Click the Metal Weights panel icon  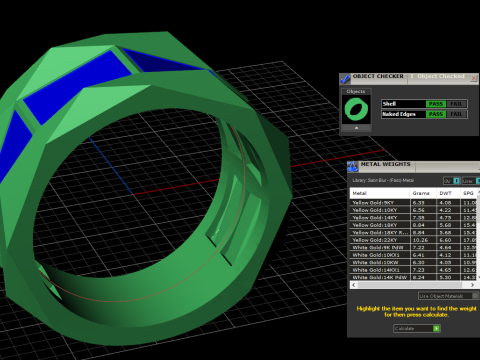click(x=352, y=166)
